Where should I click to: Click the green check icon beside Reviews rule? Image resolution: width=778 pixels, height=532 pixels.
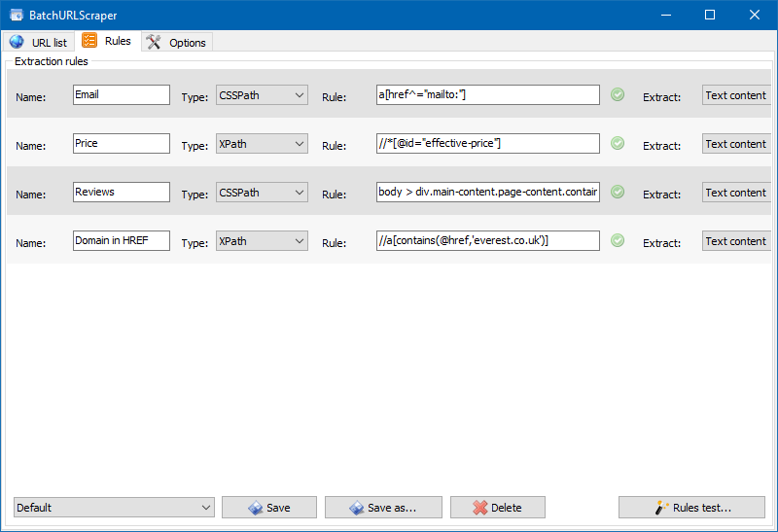coord(617,192)
